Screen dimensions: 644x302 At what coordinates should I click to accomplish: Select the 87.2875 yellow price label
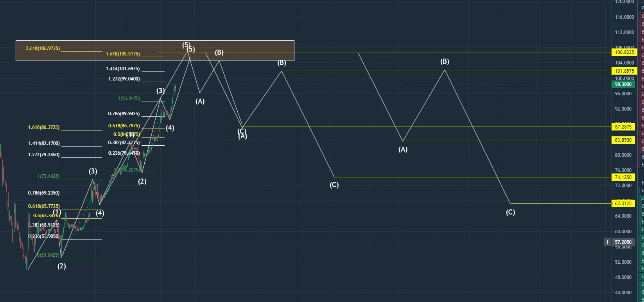click(x=624, y=127)
